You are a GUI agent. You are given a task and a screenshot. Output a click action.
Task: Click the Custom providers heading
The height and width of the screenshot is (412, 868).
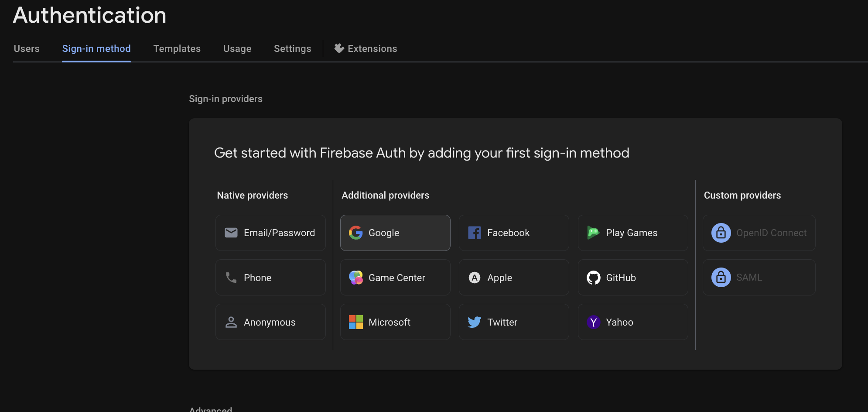742,195
